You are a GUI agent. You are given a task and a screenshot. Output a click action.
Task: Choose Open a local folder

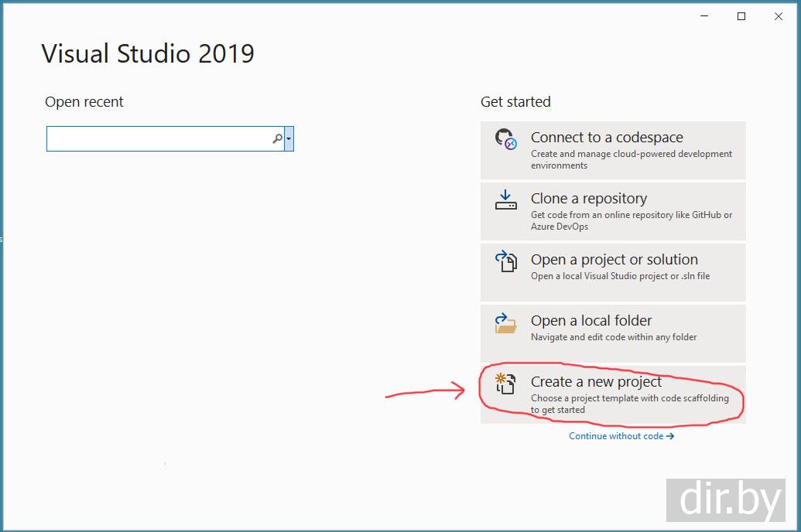(613, 333)
